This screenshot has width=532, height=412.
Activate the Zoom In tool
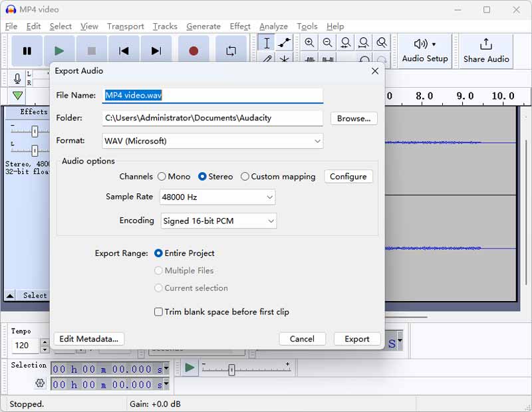click(309, 43)
